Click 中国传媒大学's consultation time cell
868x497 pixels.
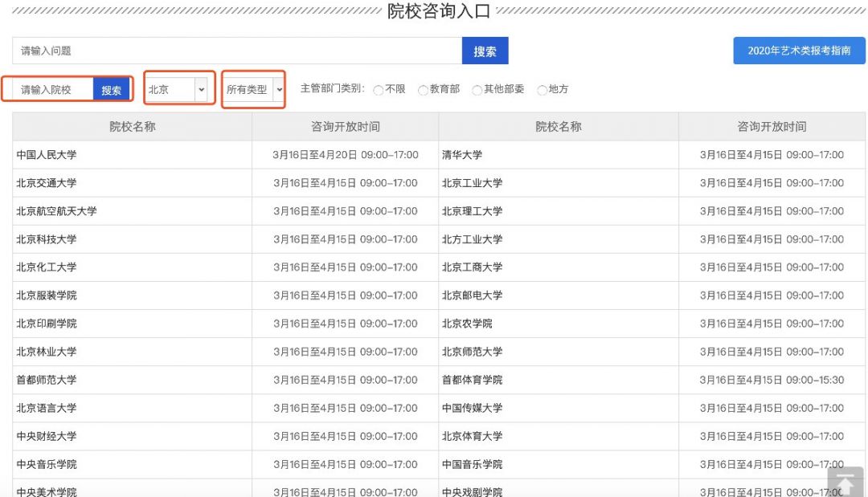[772, 408]
